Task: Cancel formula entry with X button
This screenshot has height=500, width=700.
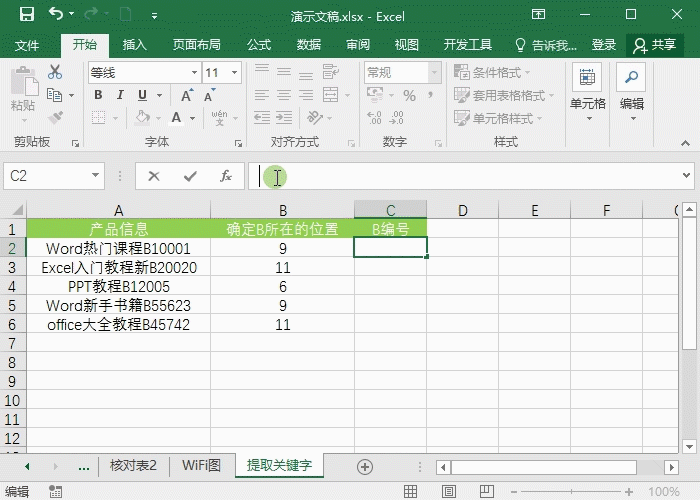Action: [154, 176]
